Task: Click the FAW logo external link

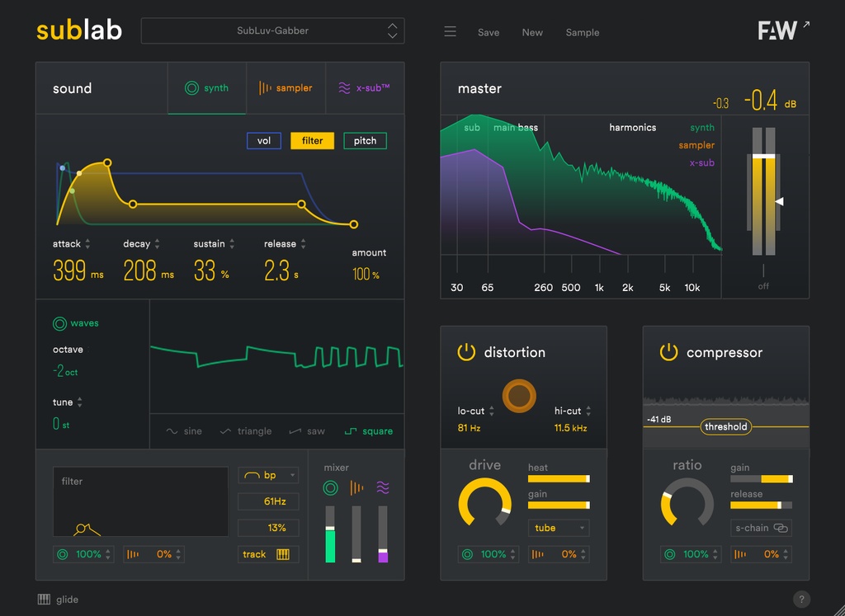Action: pyautogui.click(x=784, y=31)
